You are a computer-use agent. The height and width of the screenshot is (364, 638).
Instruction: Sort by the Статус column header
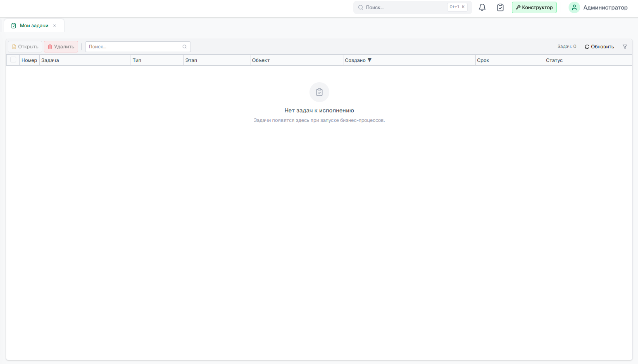(x=588, y=60)
